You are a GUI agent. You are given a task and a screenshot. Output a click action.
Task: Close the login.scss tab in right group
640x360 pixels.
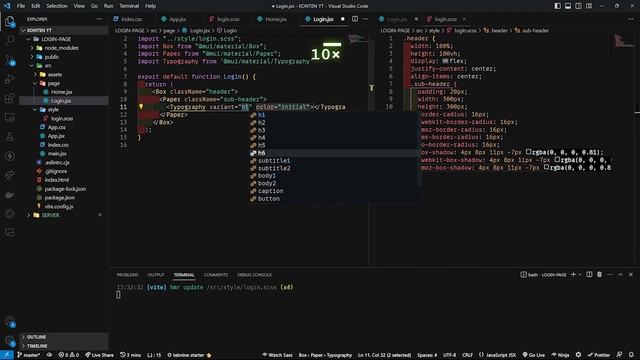coord(464,19)
